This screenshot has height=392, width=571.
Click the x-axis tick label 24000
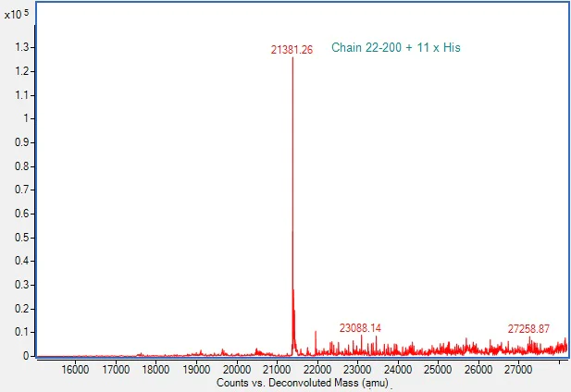[397, 370]
